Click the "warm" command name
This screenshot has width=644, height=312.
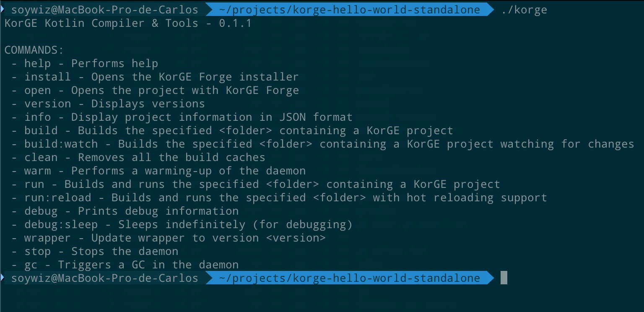37,171
